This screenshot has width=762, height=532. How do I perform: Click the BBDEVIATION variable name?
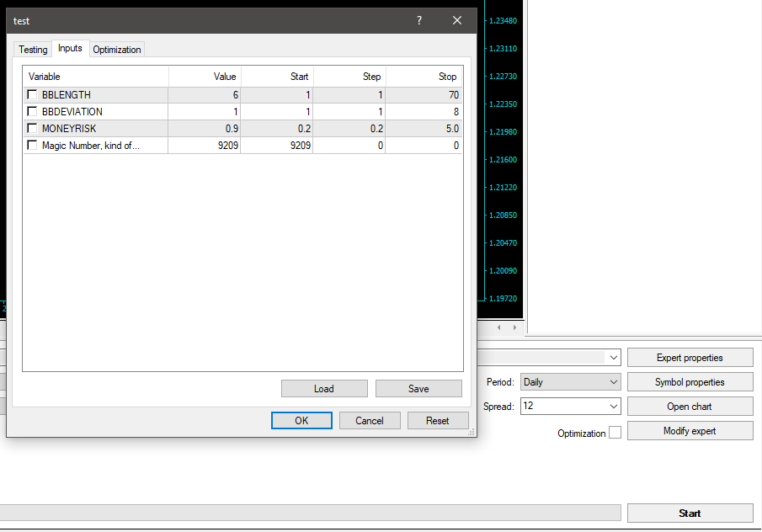point(72,112)
